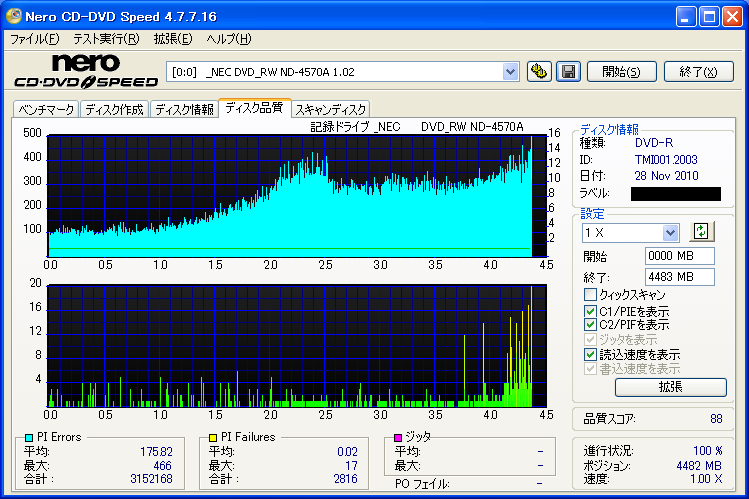Viewport: 749px width, 499px height.
Task: Toggle the ジッタを表示 checkbox
Action: [590, 340]
